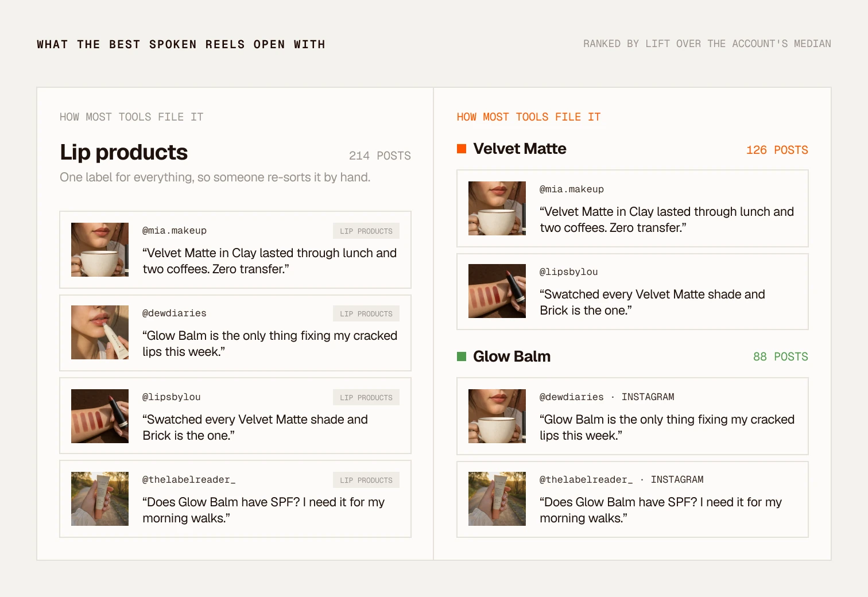Click the @mia.makeup handle under Velvet Matte
The height and width of the screenshot is (597, 868).
coord(572,189)
